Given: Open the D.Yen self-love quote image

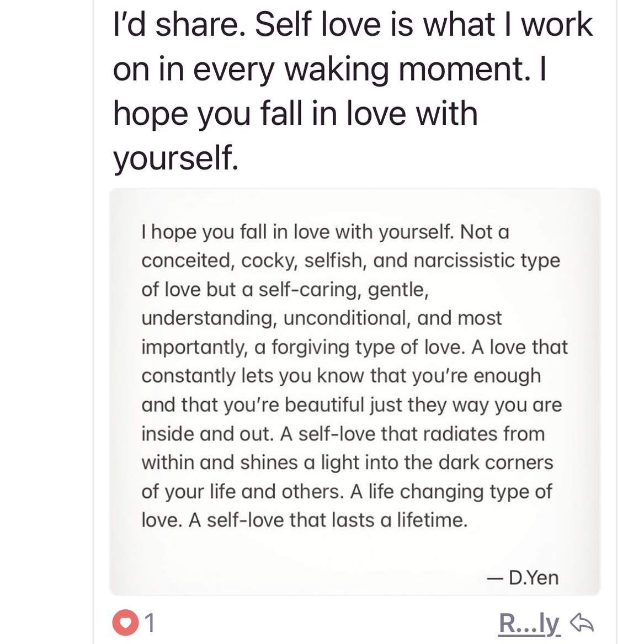Looking at the screenshot, I should pyautogui.click(x=355, y=392).
